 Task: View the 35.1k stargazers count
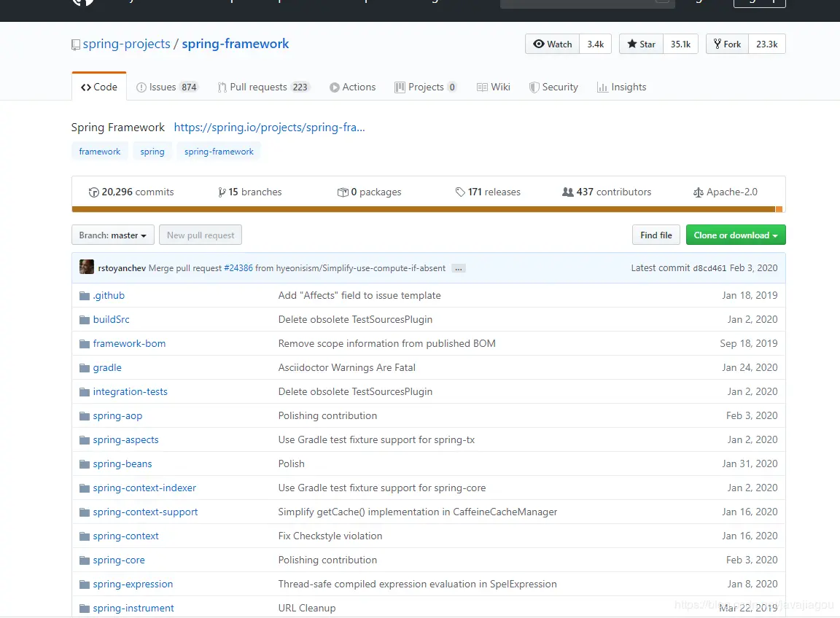pyautogui.click(x=680, y=44)
